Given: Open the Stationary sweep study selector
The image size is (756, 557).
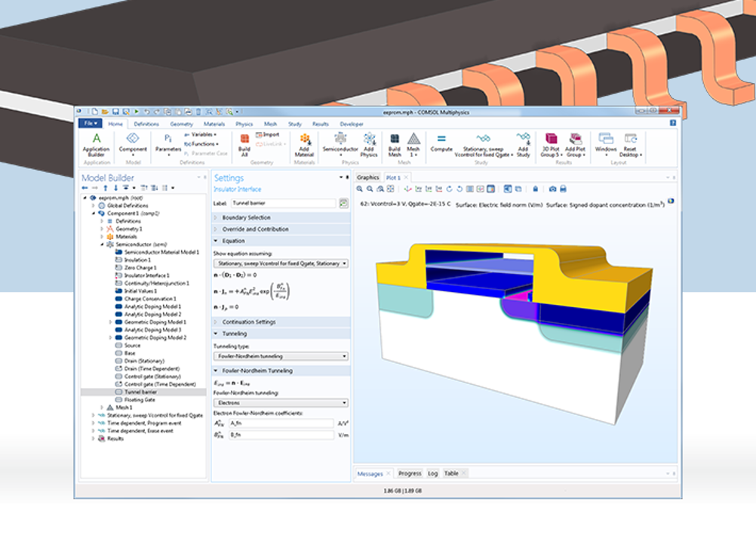Looking at the screenshot, I should [x=483, y=145].
